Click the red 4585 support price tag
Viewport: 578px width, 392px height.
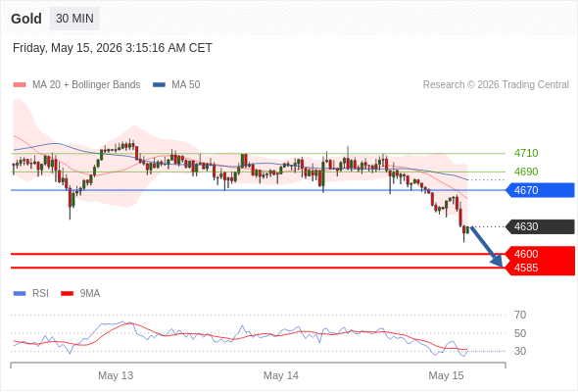click(x=540, y=268)
